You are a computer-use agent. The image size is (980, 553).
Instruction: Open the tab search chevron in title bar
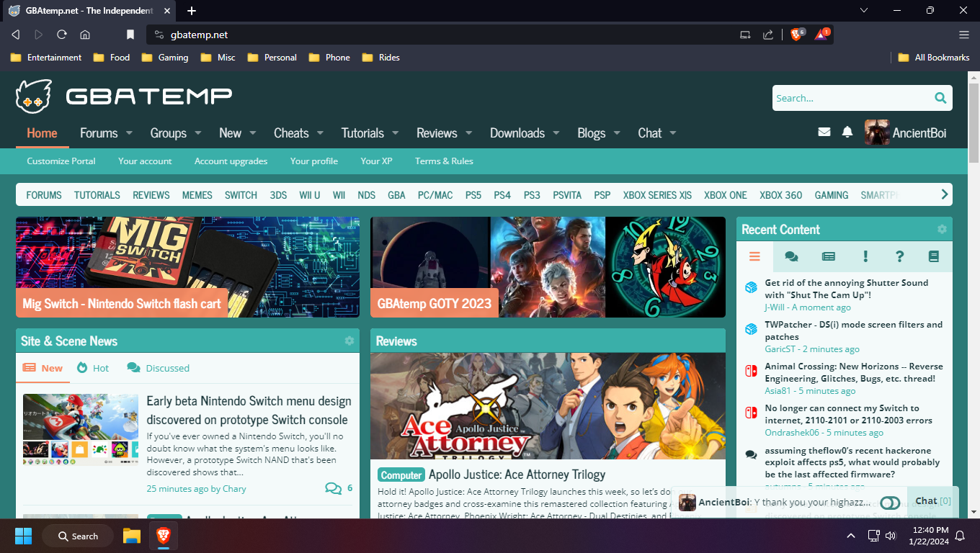[x=865, y=11]
